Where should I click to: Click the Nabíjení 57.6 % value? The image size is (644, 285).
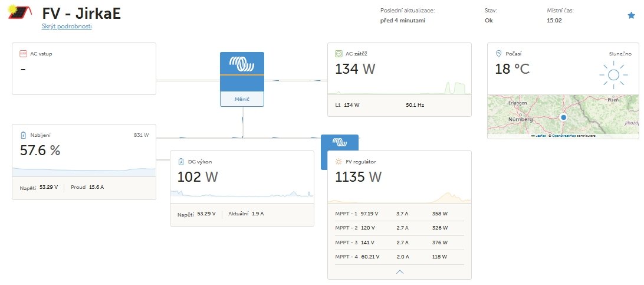point(41,150)
